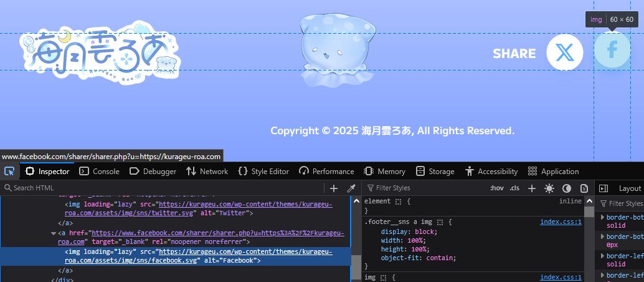This screenshot has width=644, height=282.
Task: Toggle :hov pseudo-class panel
Action: tap(497, 188)
